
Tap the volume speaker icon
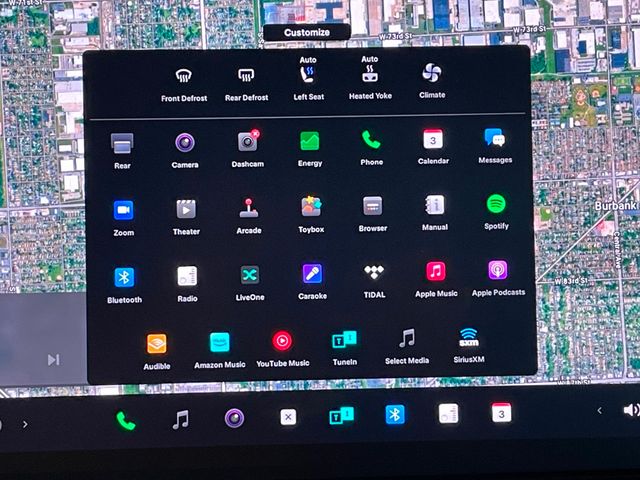coord(630,410)
